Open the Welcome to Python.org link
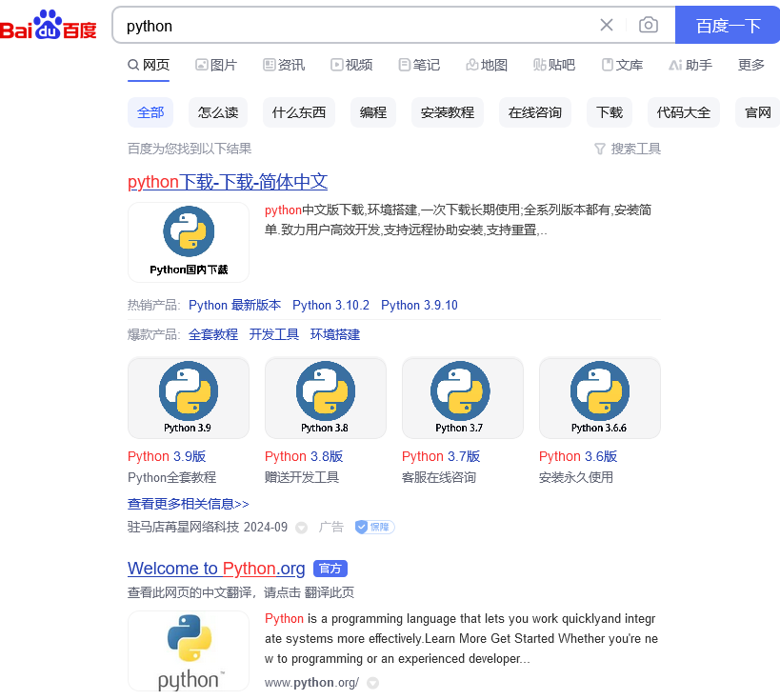Screen dimensions: 780x700 [x=216, y=569]
